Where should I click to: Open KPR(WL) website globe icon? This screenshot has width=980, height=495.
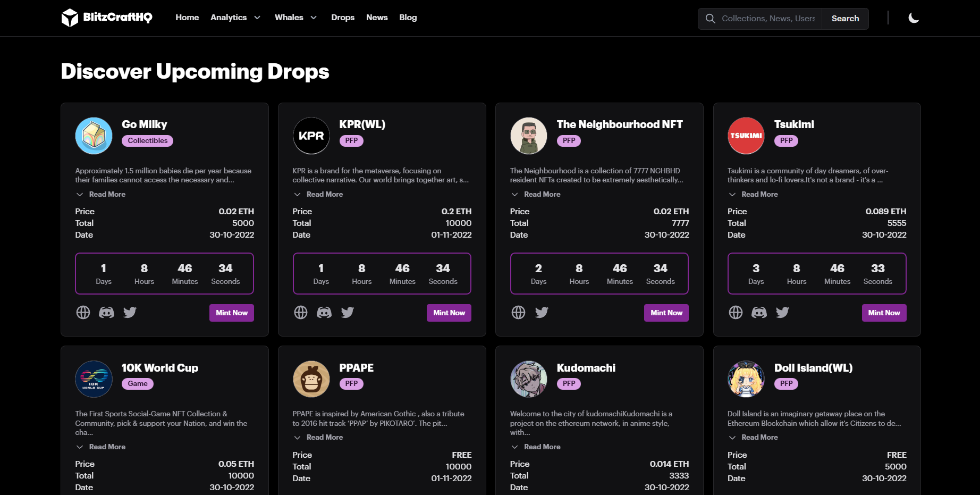(301, 313)
